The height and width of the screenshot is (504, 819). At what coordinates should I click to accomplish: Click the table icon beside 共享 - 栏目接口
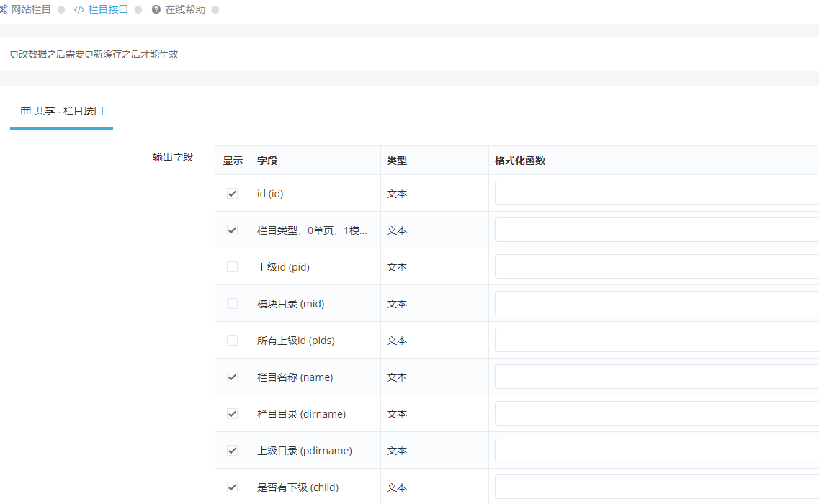26,111
